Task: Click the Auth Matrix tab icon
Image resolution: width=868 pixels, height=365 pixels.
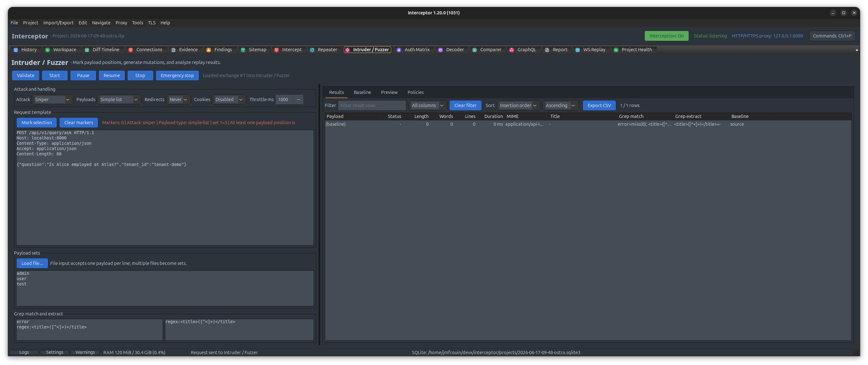Action: pos(399,50)
